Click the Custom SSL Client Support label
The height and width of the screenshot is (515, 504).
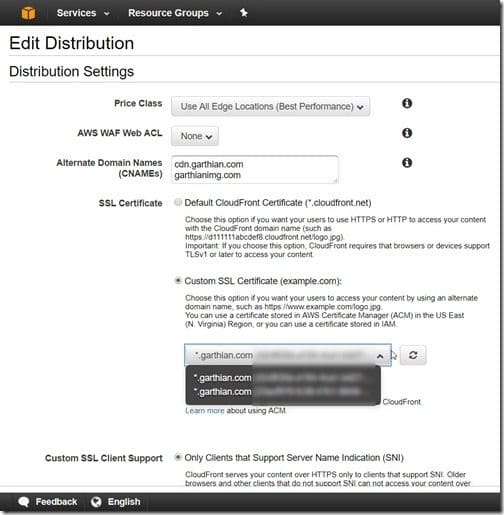(x=104, y=458)
